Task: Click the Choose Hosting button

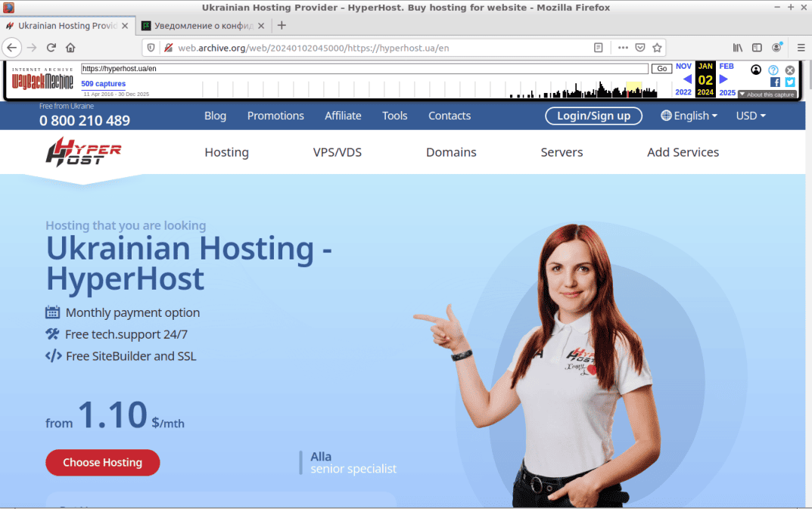Action: coord(103,463)
